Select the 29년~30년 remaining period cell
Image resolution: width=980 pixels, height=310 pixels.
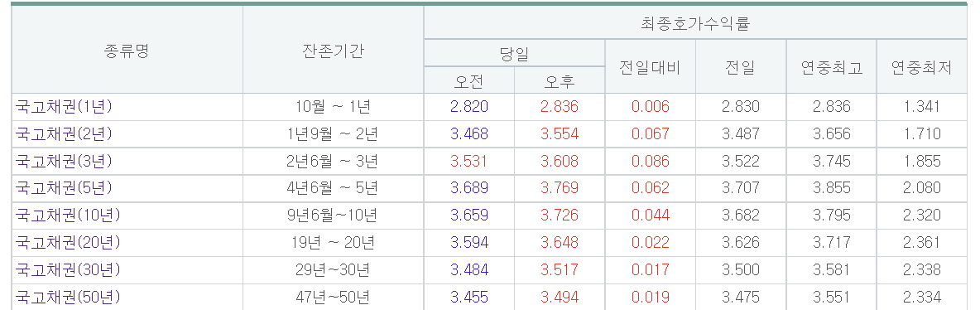click(x=333, y=270)
